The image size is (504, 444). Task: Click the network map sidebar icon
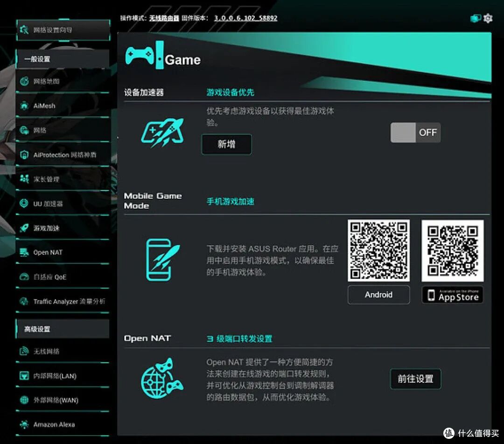pos(24,81)
